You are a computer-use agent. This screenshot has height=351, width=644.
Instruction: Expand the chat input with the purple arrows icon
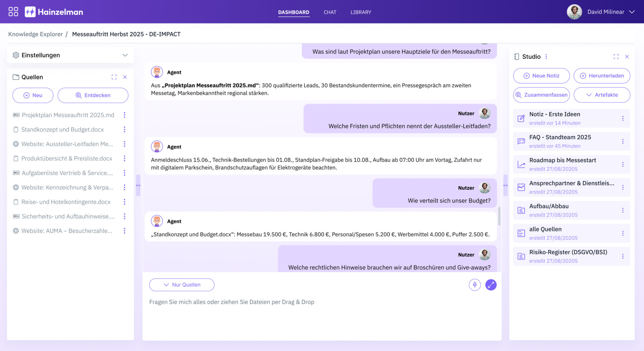click(x=491, y=285)
